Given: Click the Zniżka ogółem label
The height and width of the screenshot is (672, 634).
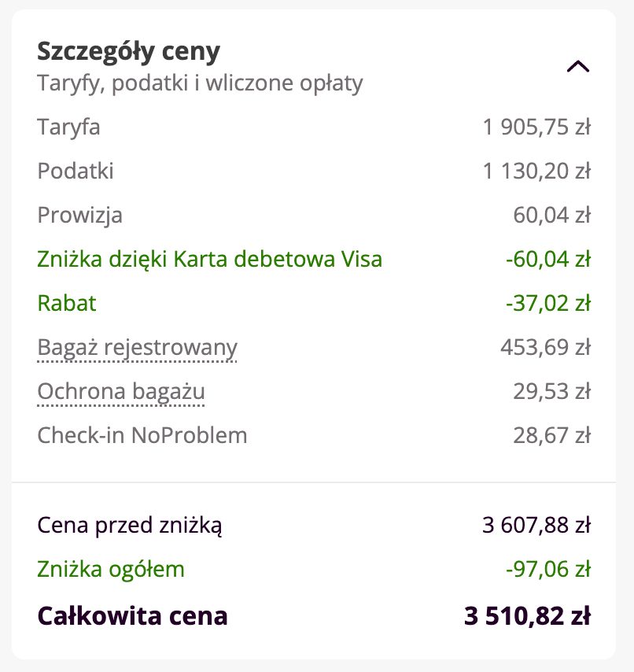Looking at the screenshot, I should (111, 569).
